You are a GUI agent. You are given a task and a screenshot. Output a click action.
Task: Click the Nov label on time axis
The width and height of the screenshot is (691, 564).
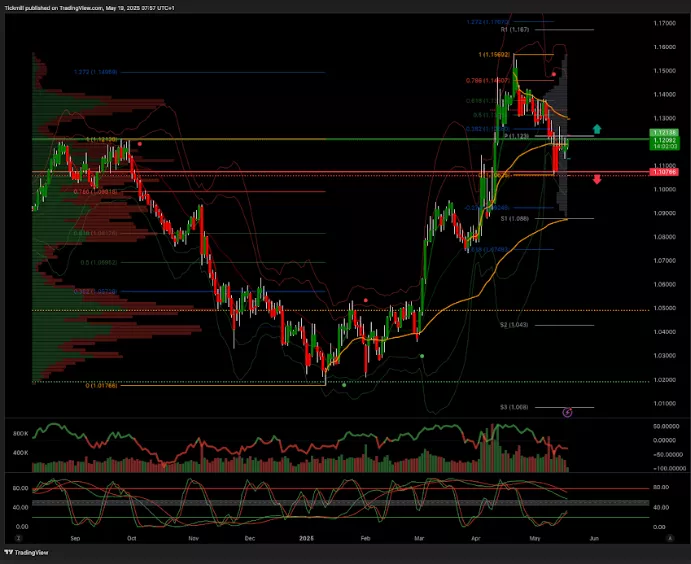[195, 537]
